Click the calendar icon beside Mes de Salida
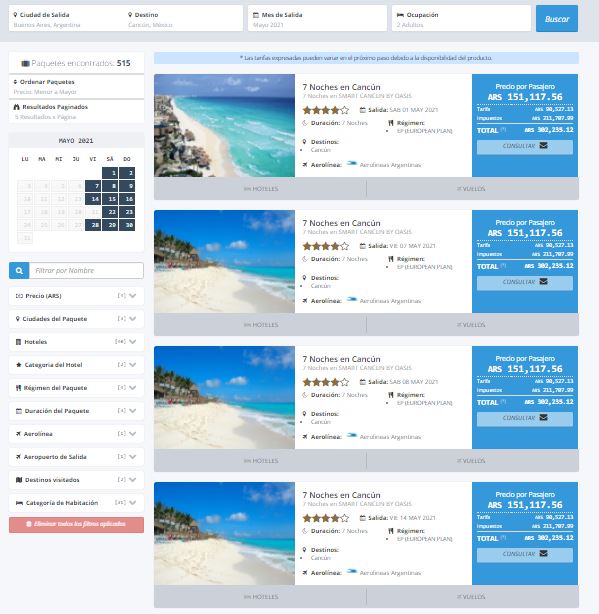Screen dimensions: 599x614 [256, 15]
